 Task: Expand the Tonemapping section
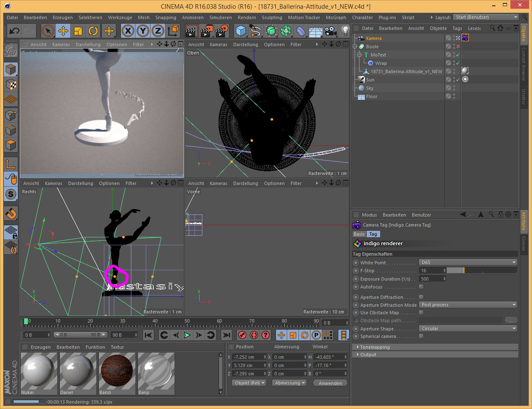tap(375, 347)
